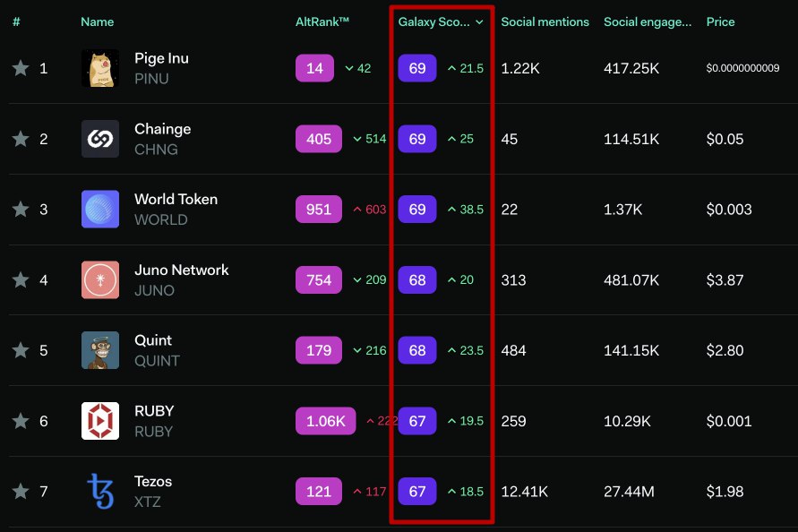
Task: Toggle favorite star for Chainge
Action: tap(21, 139)
